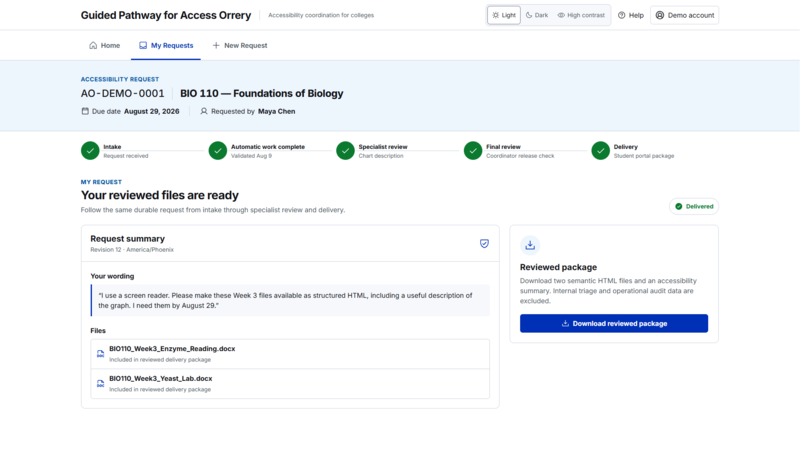Click the document icon for Enzyme_Reading file
Image resolution: width=806 pixels, height=453 pixels.
point(101,356)
